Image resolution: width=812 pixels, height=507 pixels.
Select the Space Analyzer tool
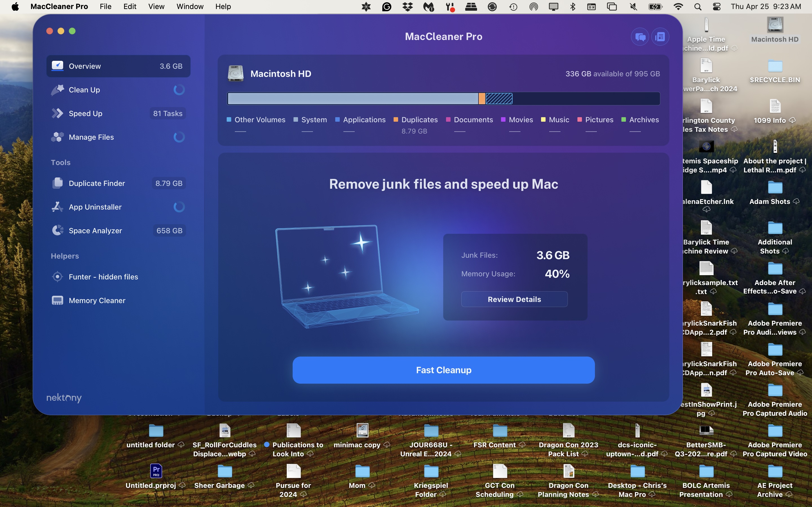(95, 230)
